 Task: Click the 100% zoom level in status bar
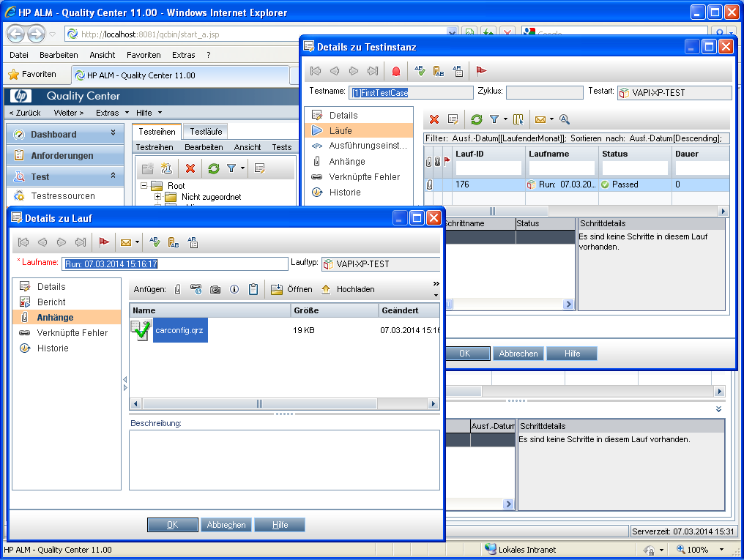(697, 550)
